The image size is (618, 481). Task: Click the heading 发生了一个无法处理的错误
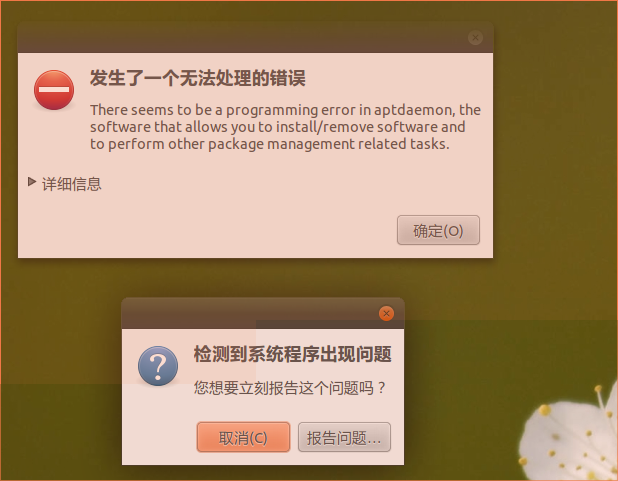[x=197, y=78]
